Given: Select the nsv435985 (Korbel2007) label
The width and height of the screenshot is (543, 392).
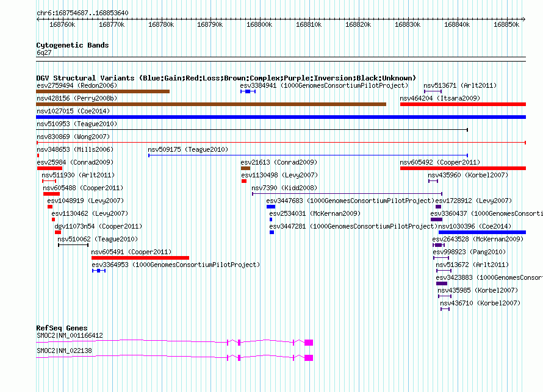Looking at the screenshot, I should [478, 290].
